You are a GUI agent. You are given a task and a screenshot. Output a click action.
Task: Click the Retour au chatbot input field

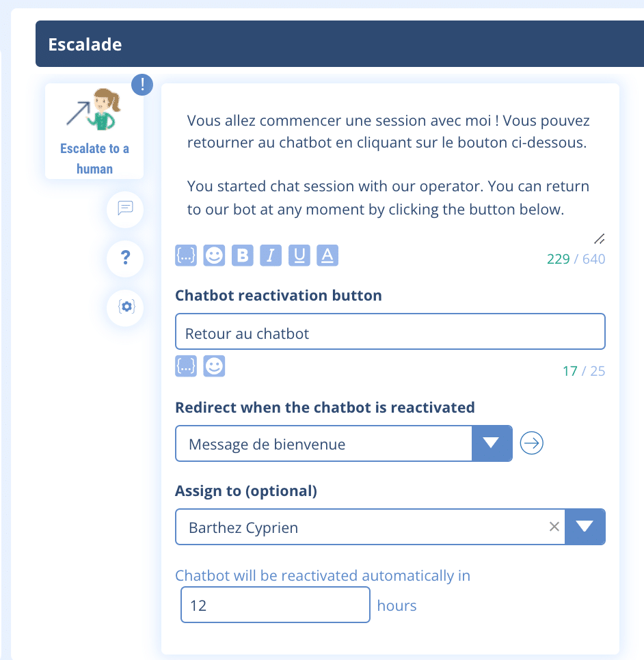click(390, 333)
